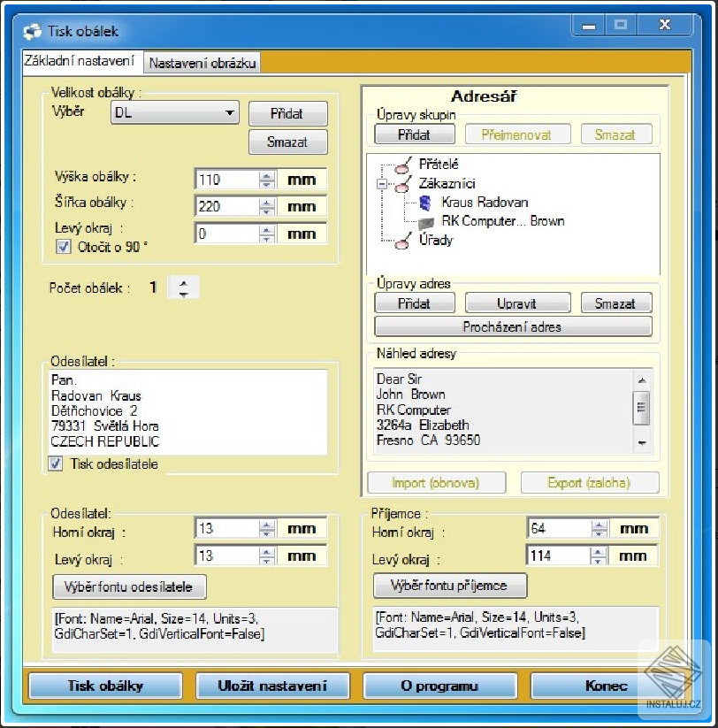Click the Tisk obálek title bar app icon
The width and height of the screenshot is (718, 728).
(x=33, y=32)
